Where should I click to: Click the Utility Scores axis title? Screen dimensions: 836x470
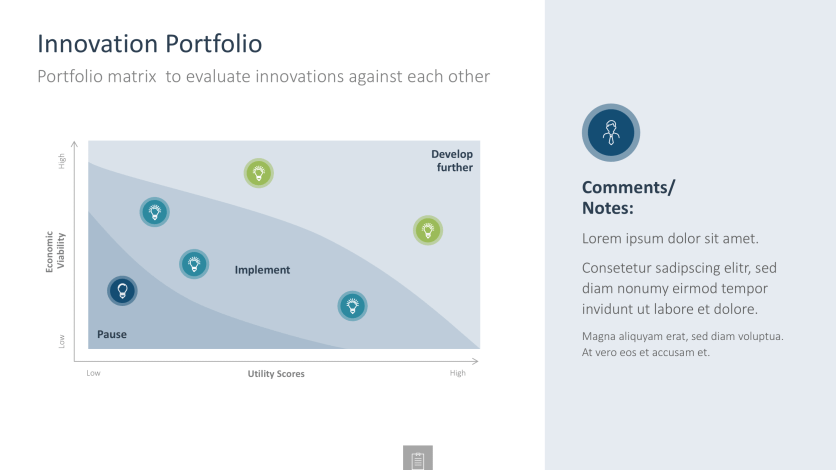click(x=276, y=374)
